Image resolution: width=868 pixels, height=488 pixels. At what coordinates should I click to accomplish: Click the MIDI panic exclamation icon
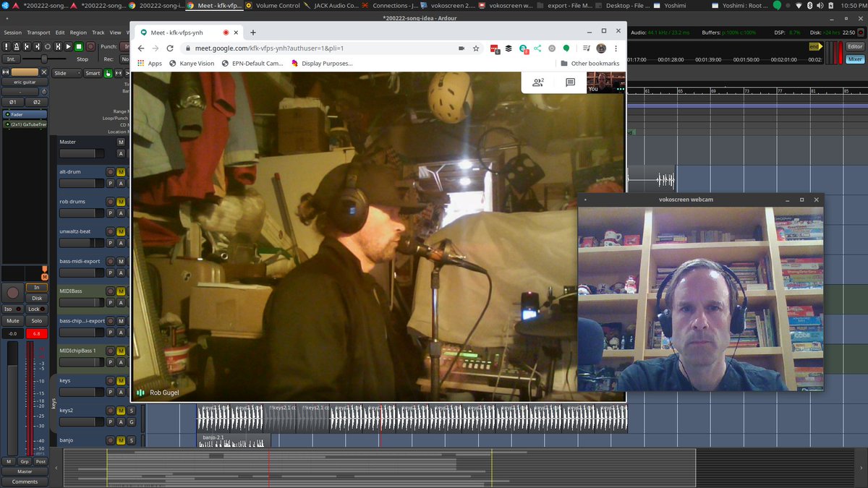point(7,46)
